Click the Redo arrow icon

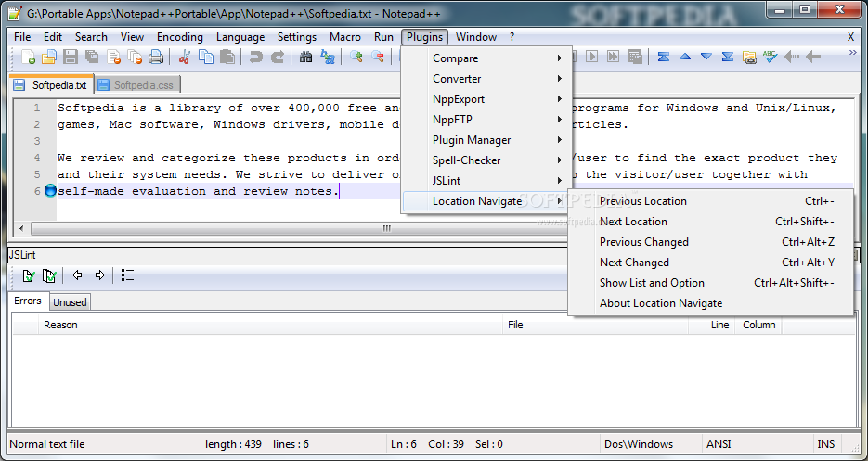(277, 57)
